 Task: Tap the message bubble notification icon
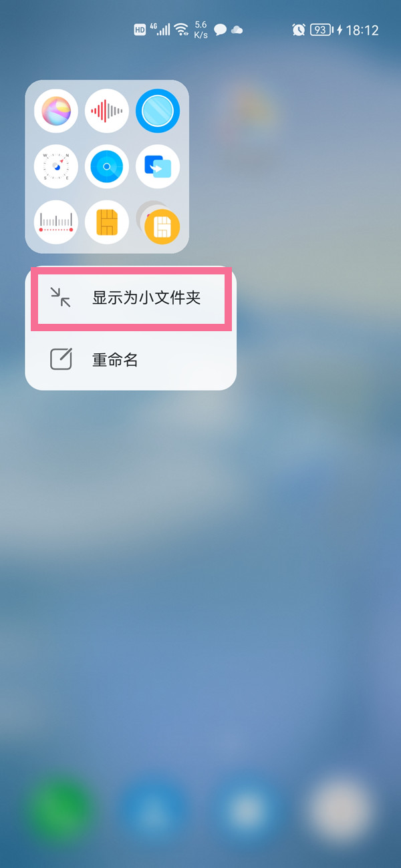220,30
